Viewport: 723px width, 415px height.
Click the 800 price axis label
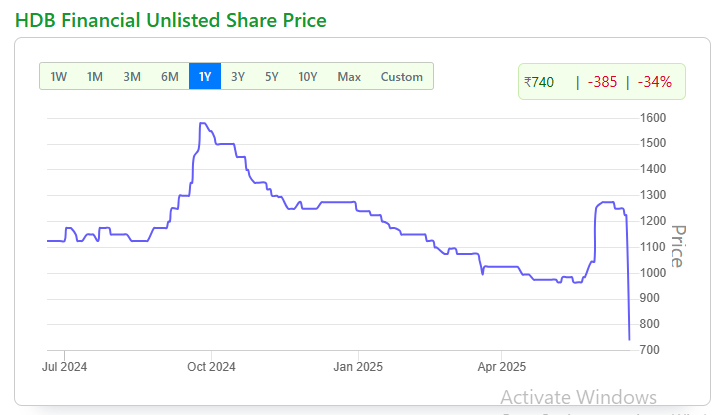[650, 324]
